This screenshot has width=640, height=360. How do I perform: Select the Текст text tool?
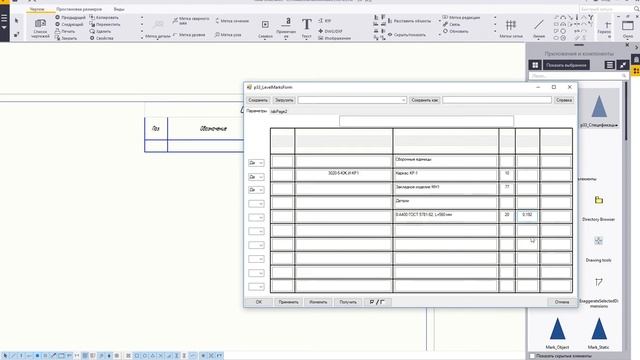307,28
